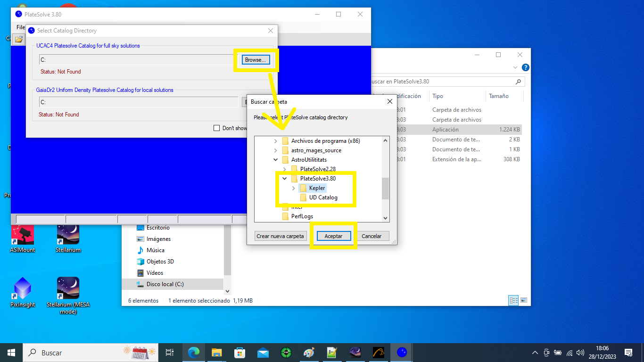Switch Explorer to details view icon
Image resolution: width=644 pixels, height=362 pixels.
(x=513, y=300)
